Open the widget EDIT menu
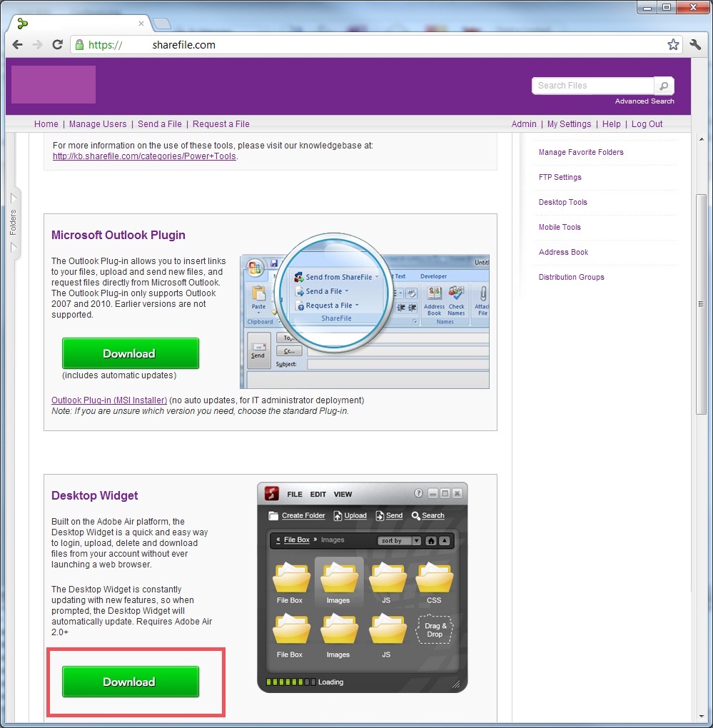713x728 pixels. [318, 495]
